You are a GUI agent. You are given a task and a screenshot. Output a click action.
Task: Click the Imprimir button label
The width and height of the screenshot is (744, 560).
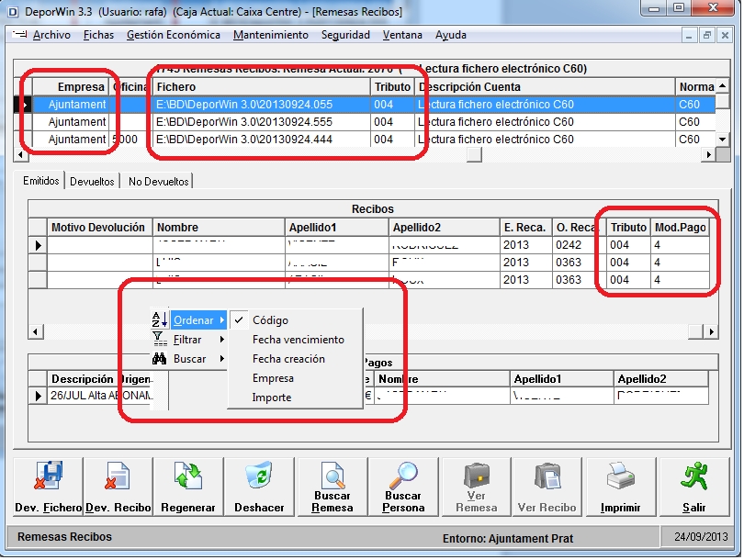click(621, 508)
